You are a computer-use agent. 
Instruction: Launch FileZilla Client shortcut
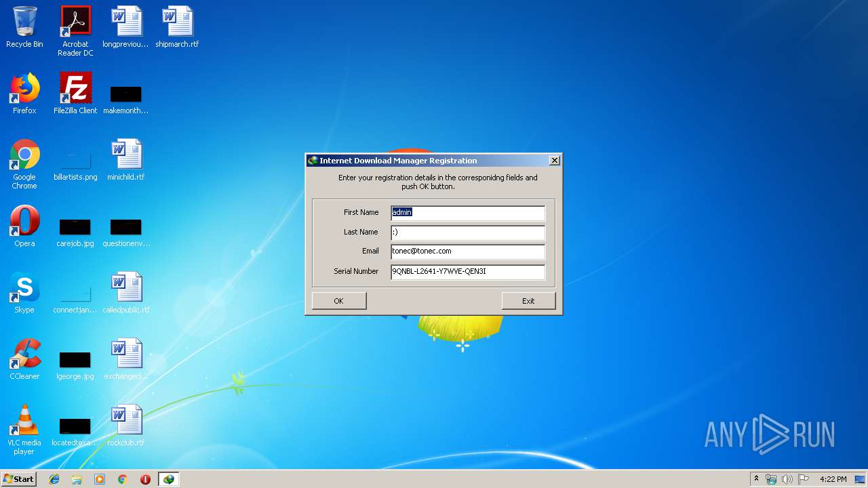point(75,94)
